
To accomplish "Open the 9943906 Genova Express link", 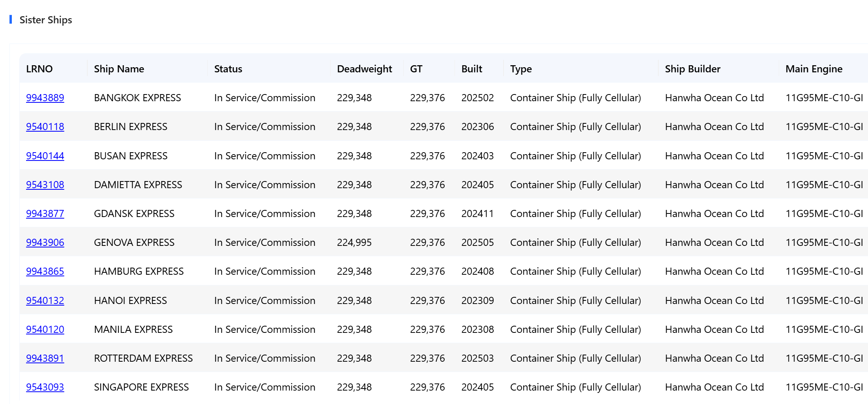I will coord(45,242).
